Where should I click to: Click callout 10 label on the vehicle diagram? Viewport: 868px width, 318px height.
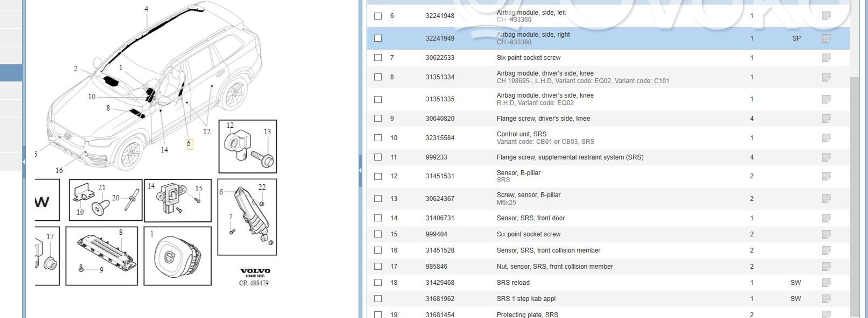pyautogui.click(x=92, y=97)
